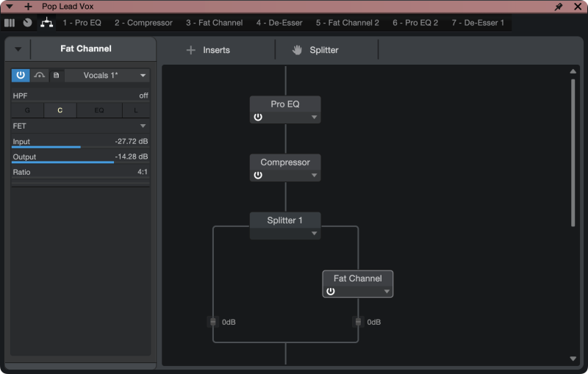The image size is (588, 374).
Task: Click the preset document icon
Action: click(57, 76)
